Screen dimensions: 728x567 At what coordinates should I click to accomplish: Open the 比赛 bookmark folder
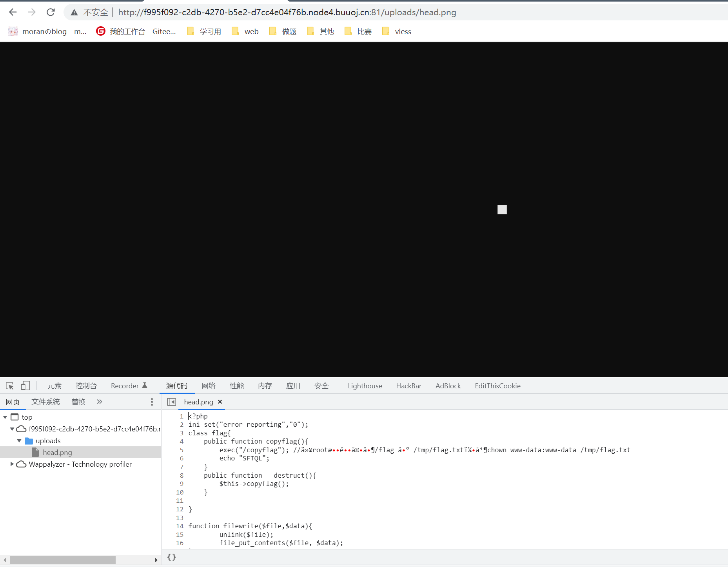click(358, 31)
